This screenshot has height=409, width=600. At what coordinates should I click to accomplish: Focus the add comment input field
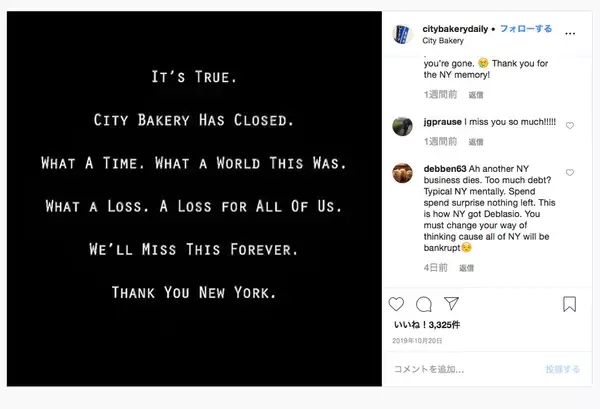(x=460, y=369)
